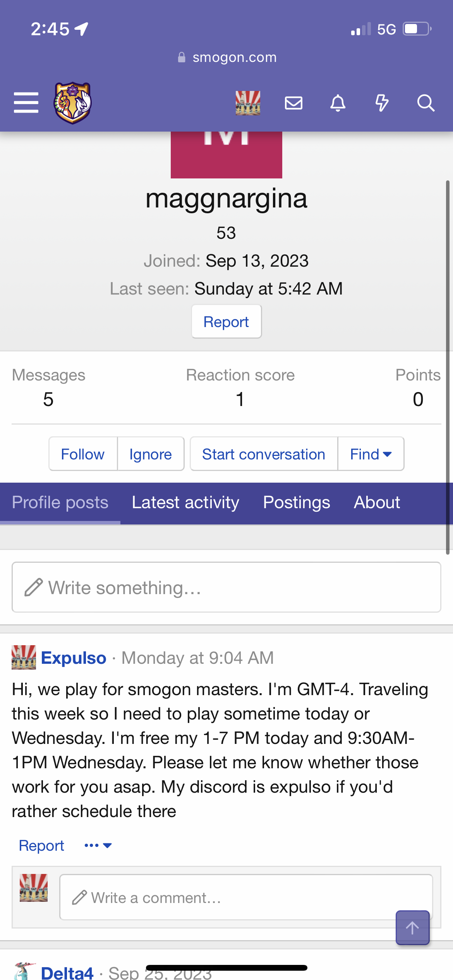Switch to the Latest activity tab
The image size is (453, 980).
pos(185,503)
